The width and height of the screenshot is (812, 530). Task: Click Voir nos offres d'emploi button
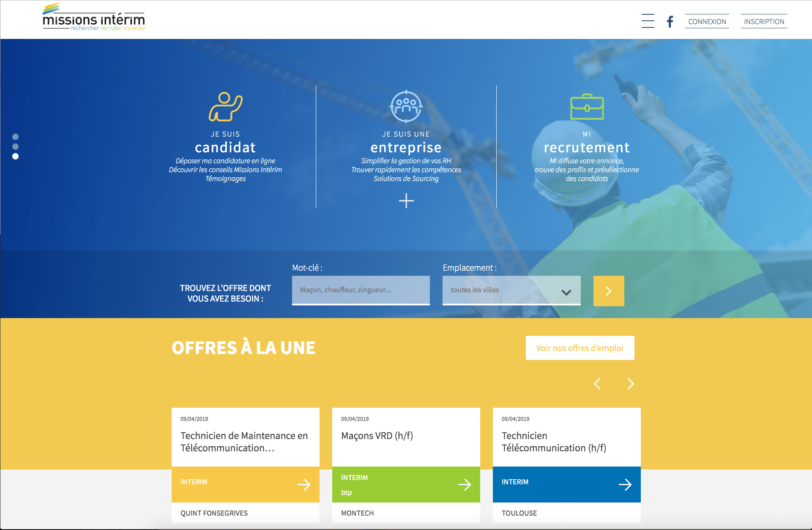pyautogui.click(x=580, y=348)
